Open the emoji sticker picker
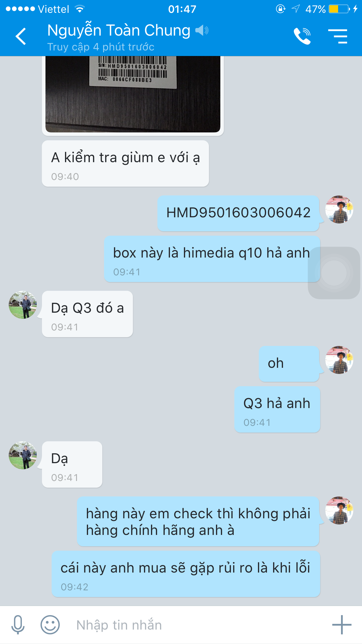The width and height of the screenshot is (362, 644). click(x=50, y=625)
